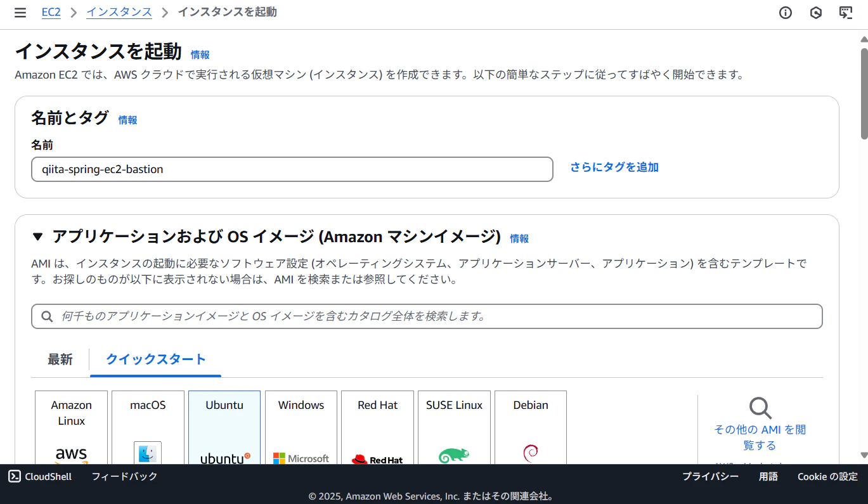Image resolution: width=868 pixels, height=504 pixels.
Task: Collapse アプリケーションおよび OS イメージ section
Action: coord(38,237)
